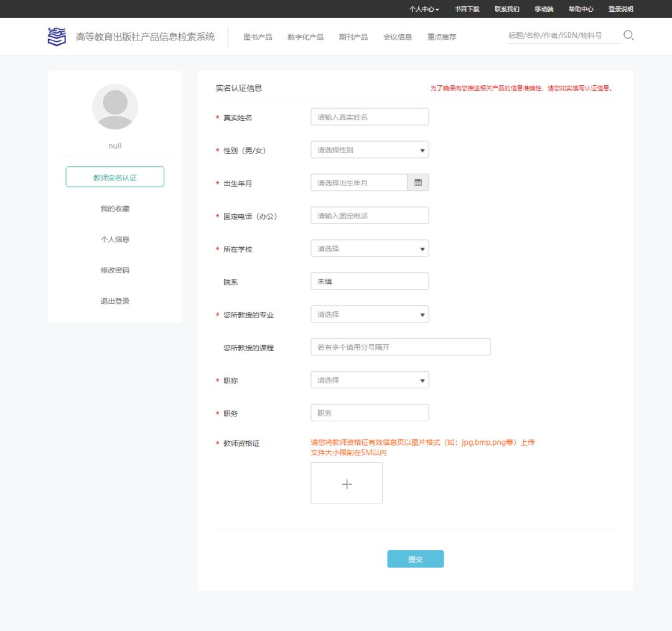This screenshot has width=672, height=631.
Task: Open the 个人中心 top menu
Action: pyautogui.click(x=424, y=9)
